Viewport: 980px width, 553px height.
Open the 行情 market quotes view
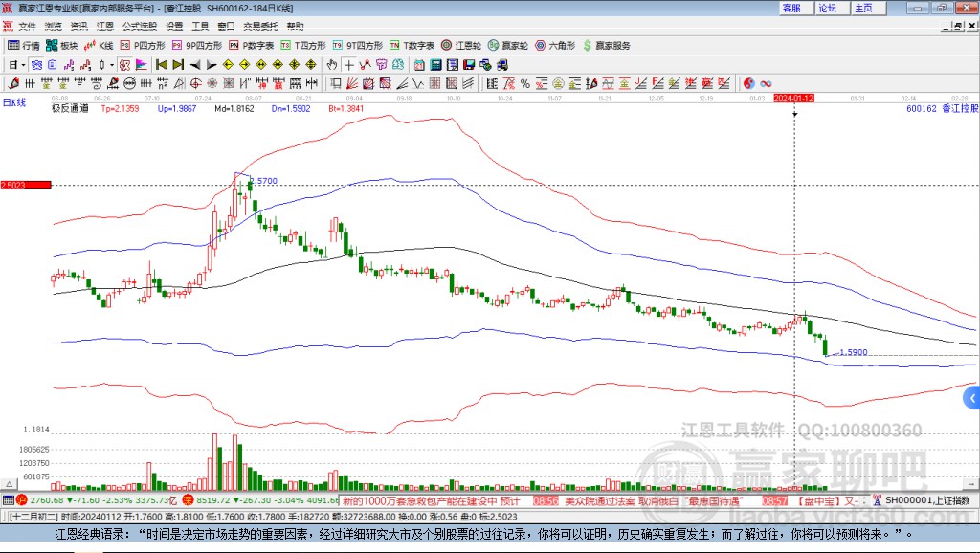coord(24,46)
